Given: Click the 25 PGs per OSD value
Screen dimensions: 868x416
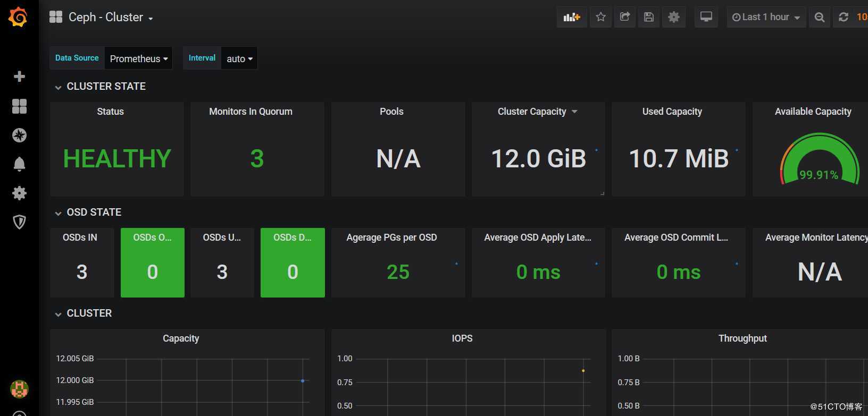Looking at the screenshot, I should click(x=398, y=272).
